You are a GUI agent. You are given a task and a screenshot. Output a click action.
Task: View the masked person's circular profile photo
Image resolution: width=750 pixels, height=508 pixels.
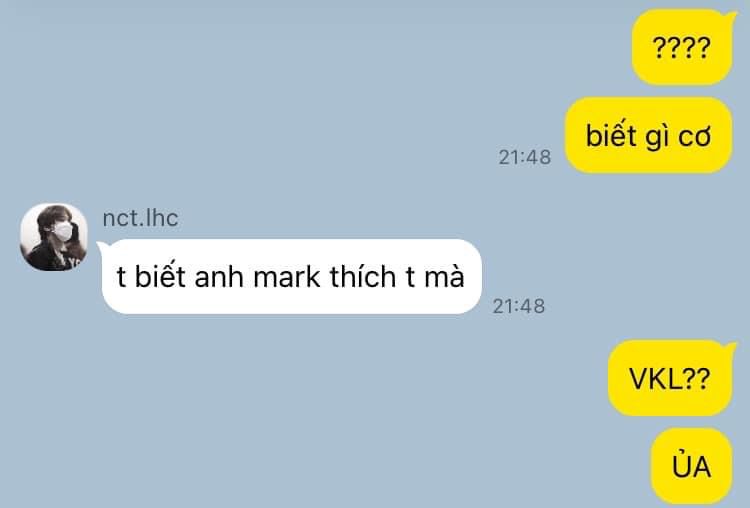click(x=54, y=237)
